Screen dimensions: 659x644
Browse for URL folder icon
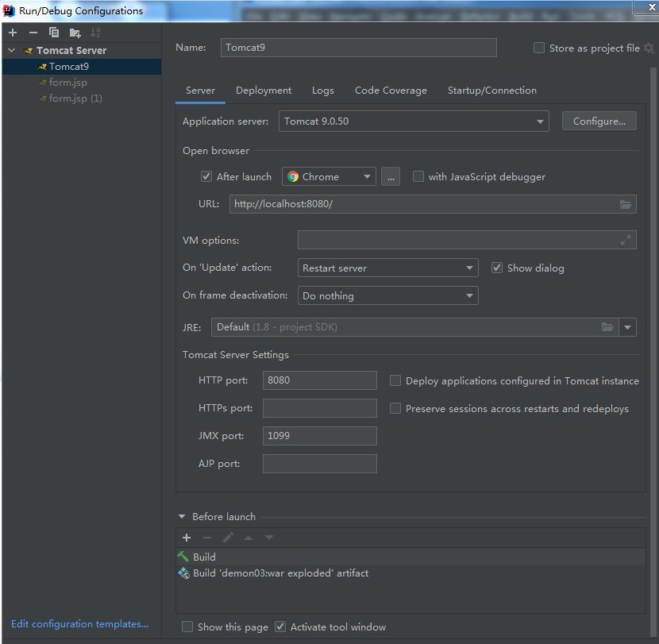point(626,204)
